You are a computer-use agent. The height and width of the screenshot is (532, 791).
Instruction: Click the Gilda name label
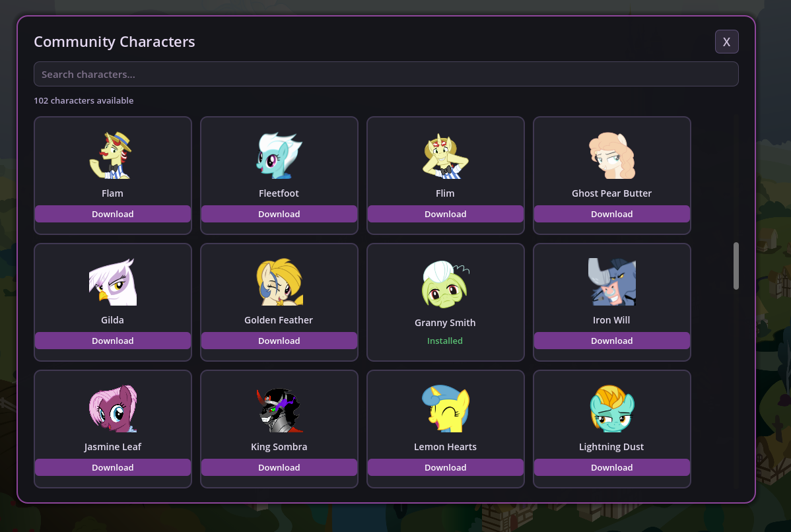112,319
